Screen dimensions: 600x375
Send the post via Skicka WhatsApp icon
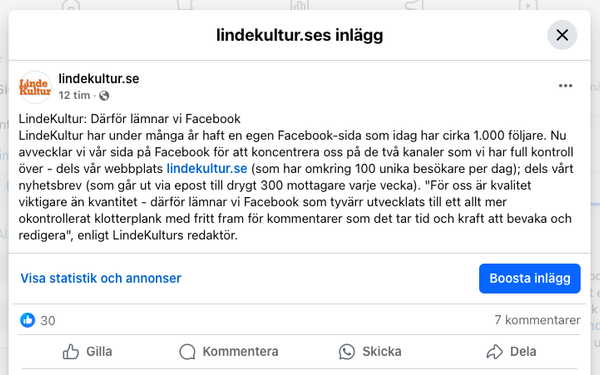click(370, 351)
